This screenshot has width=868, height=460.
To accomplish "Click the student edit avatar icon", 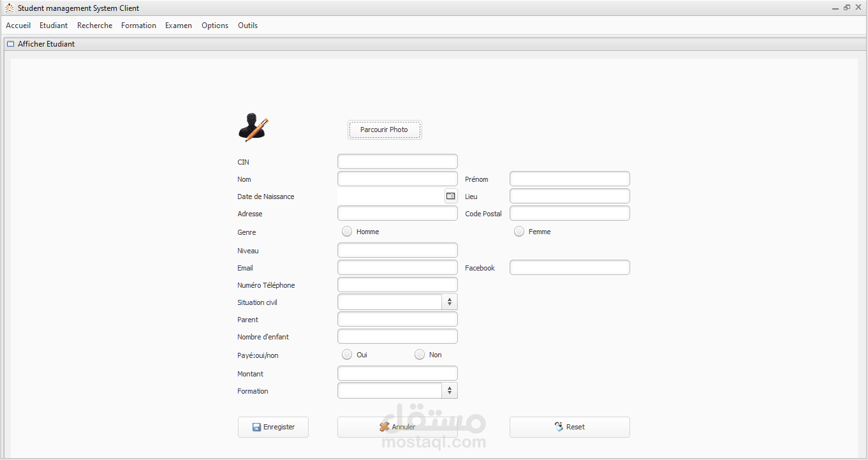I will click(x=253, y=128).
